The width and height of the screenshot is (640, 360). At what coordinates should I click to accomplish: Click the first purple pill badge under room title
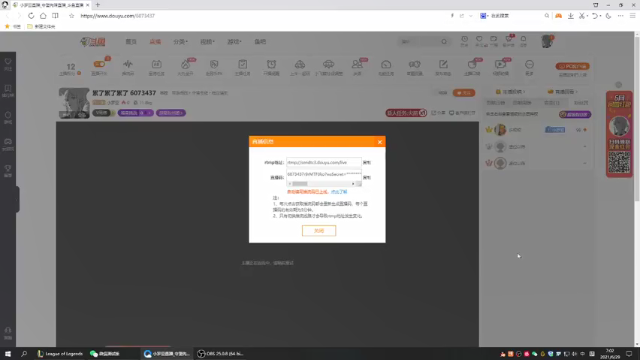click(136, 113)
